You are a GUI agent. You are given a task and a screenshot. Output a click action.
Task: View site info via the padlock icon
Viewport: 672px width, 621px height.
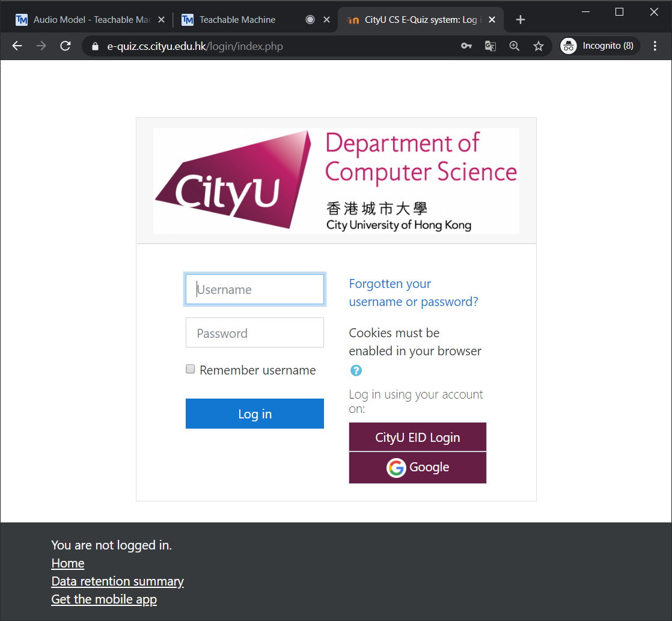pos(95,46)
